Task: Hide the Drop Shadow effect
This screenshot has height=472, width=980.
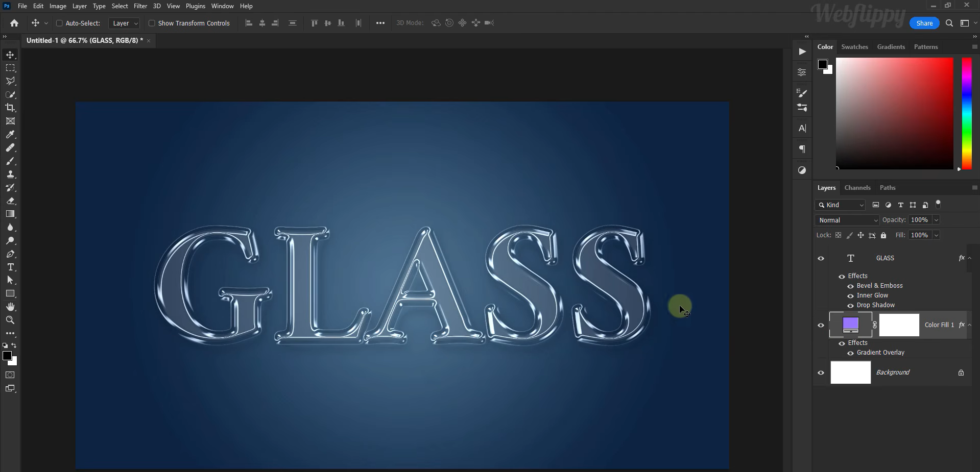Action: (850, 306)
